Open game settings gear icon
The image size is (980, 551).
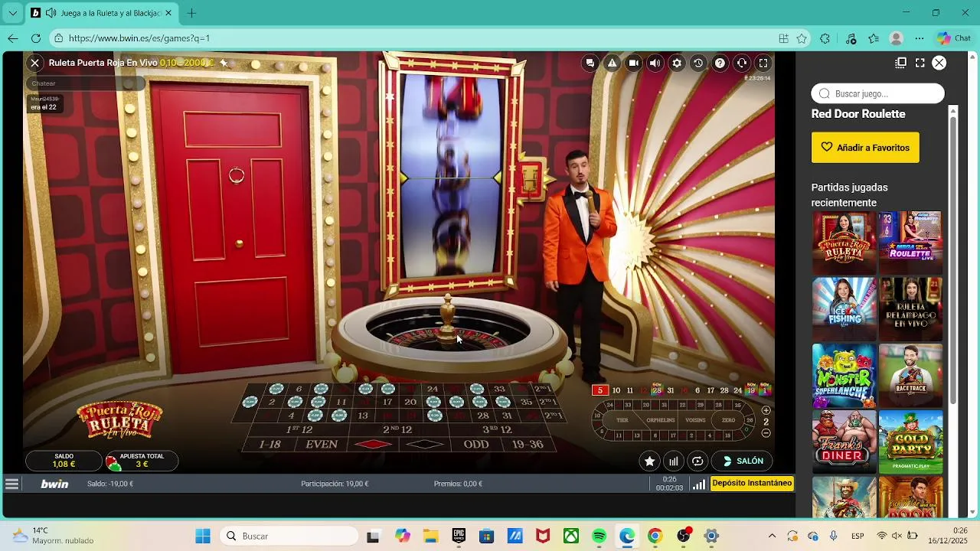click(x=676, y=64)
